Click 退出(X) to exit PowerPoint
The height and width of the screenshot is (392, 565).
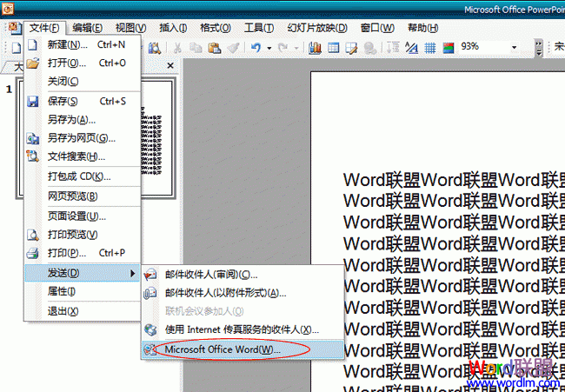[63, 310]
